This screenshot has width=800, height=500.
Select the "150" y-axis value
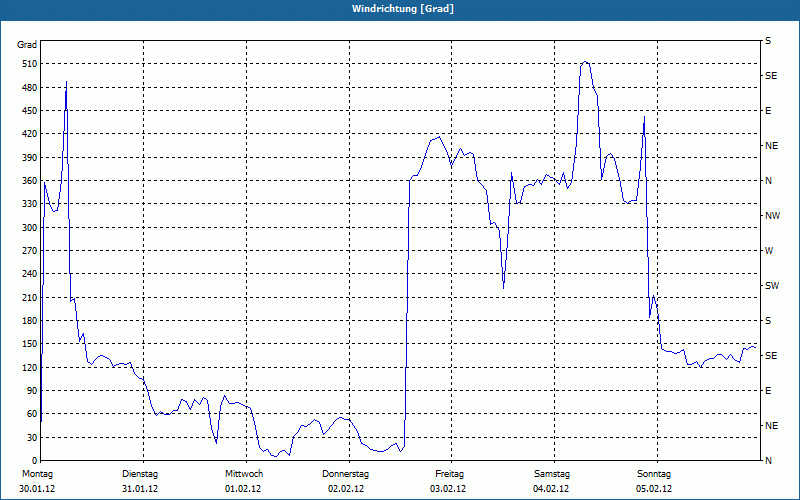click(x=29, y=344)
